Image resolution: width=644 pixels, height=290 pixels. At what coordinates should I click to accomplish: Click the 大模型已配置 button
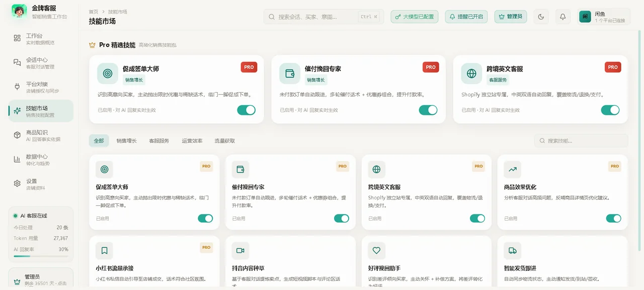pyautogui.click(x=415, y=17)
